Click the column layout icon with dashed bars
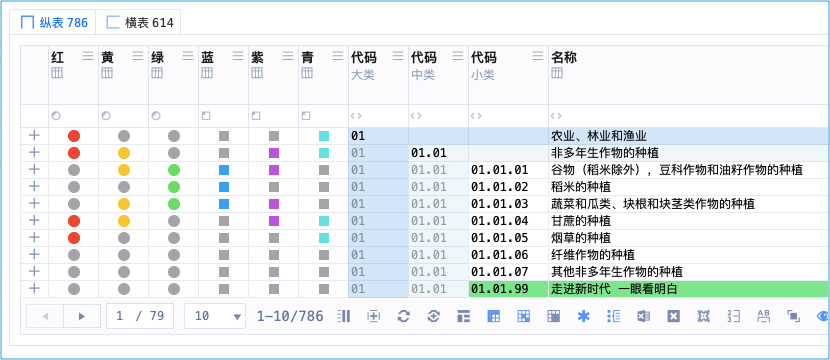 pyautogui.click(x=344, y=316)
